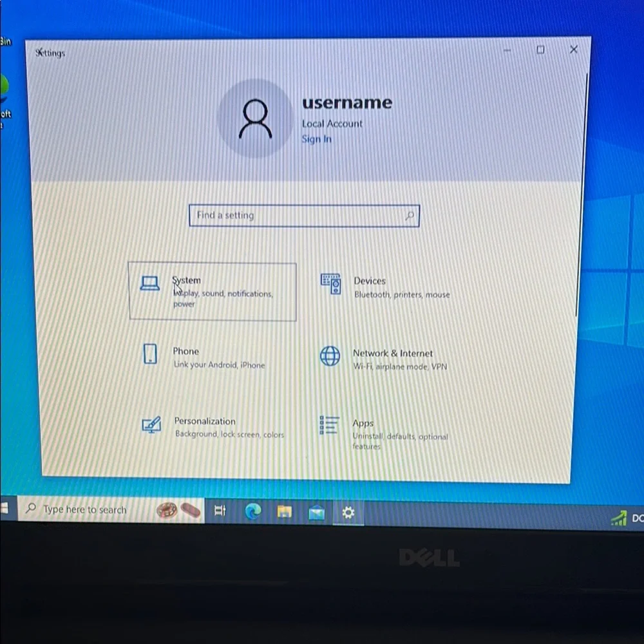Open the Windows Start button

point(5,508)
